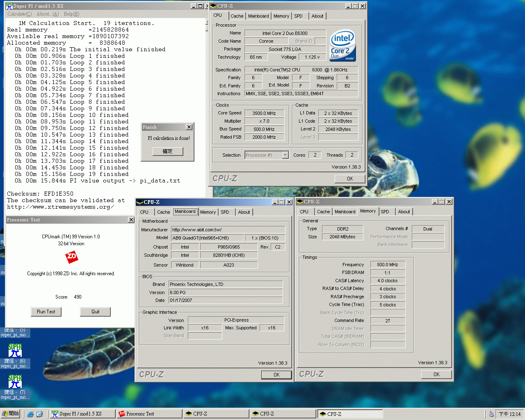Open the About menu in Super PI
Screen dimensions: 525x420
point(48,14)
